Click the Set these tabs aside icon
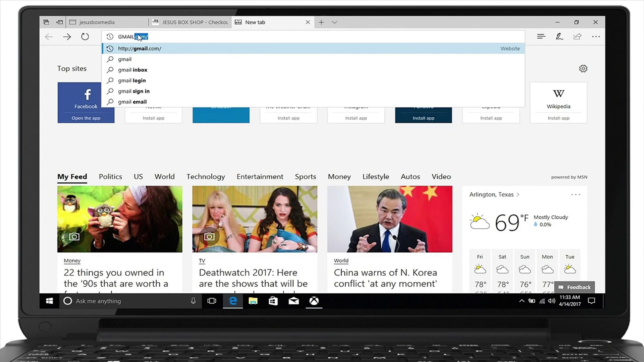Screen dimensions: 644x362 click(60, 22)
